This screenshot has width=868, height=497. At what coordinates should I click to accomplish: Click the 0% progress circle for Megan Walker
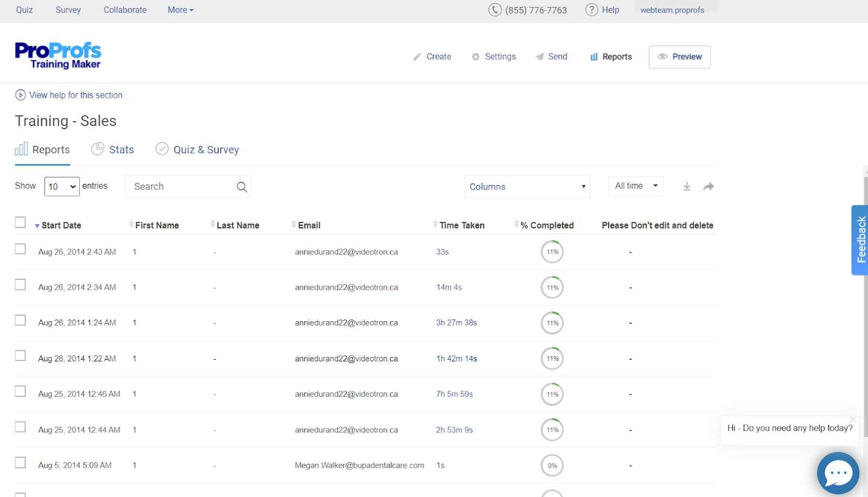[552, 466]
